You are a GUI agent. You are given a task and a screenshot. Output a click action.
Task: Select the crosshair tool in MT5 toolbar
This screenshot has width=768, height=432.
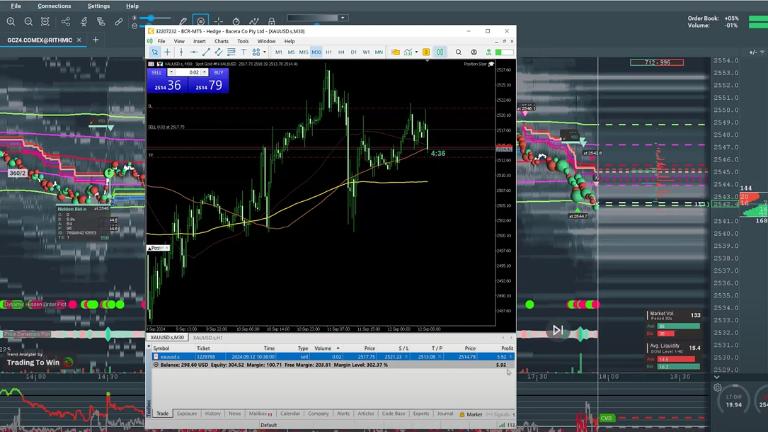(x=166, y=51)
